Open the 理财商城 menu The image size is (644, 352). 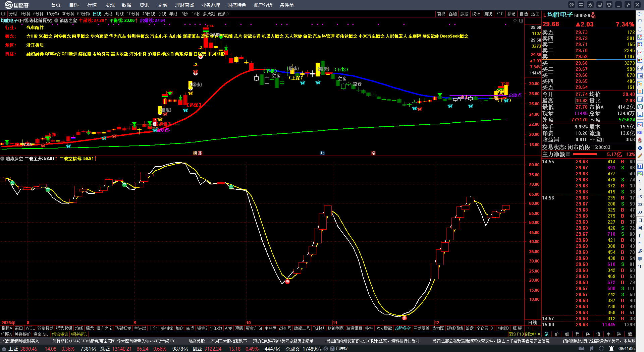point(184,5)
